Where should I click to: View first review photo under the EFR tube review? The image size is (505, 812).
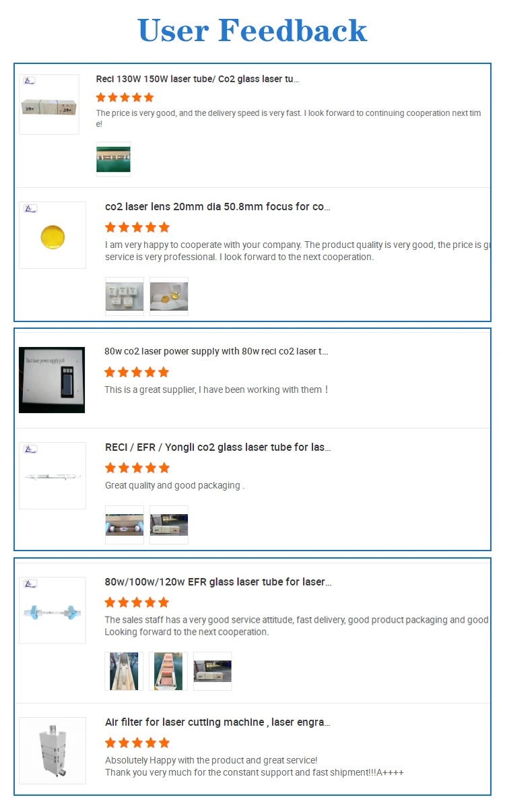(x=125, y=671)
